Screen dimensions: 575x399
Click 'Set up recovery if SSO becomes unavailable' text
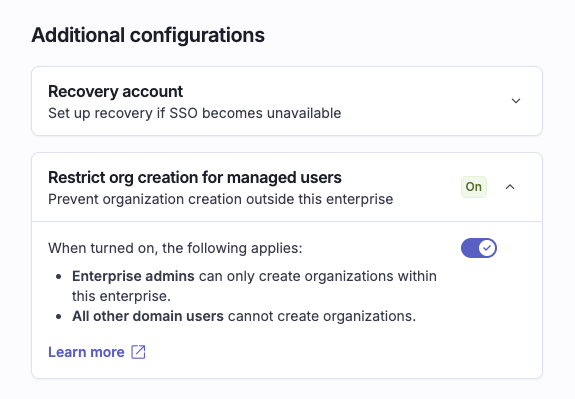click(195, 113)
